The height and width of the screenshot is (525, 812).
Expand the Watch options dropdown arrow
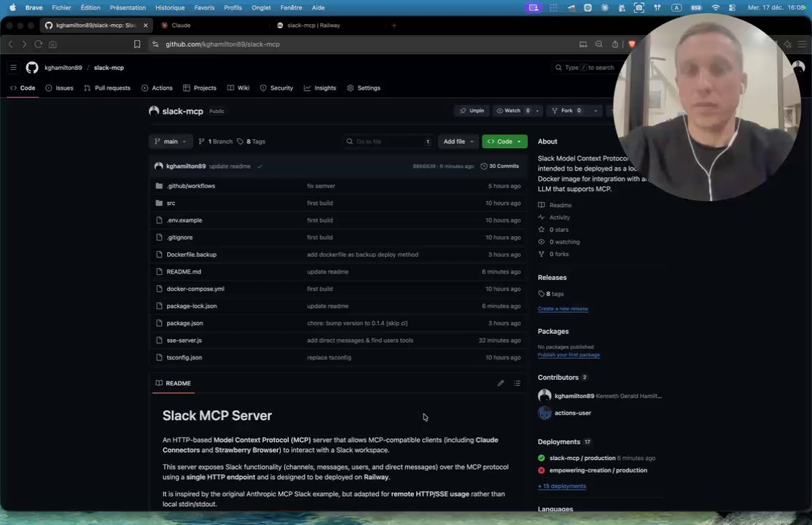click(x=537, y=111)
